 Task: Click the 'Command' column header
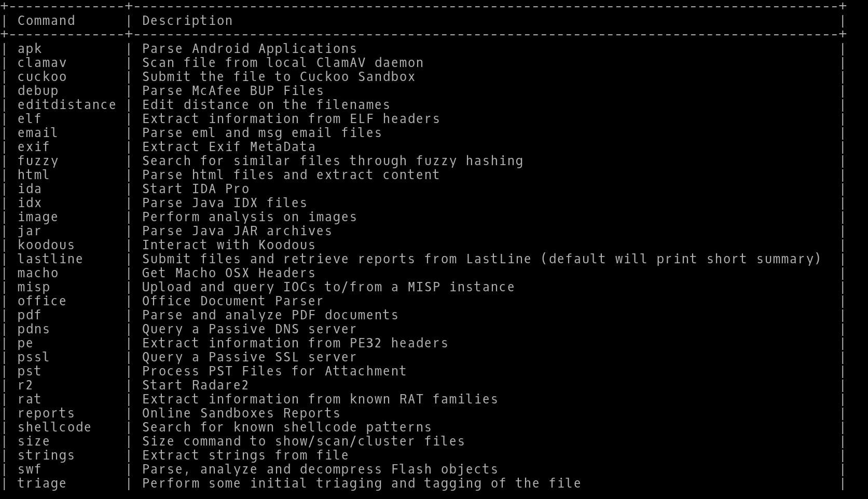(46, 21)
